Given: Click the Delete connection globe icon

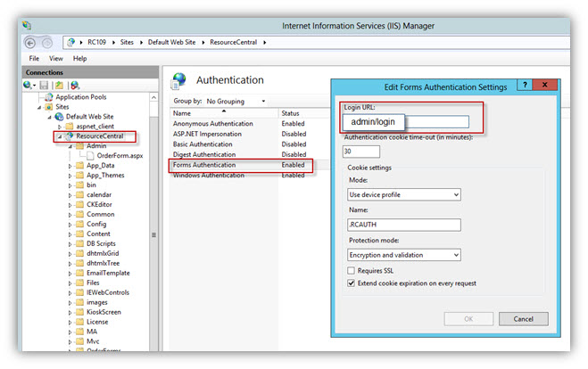Looking at the screenshot, I should 75,85.
